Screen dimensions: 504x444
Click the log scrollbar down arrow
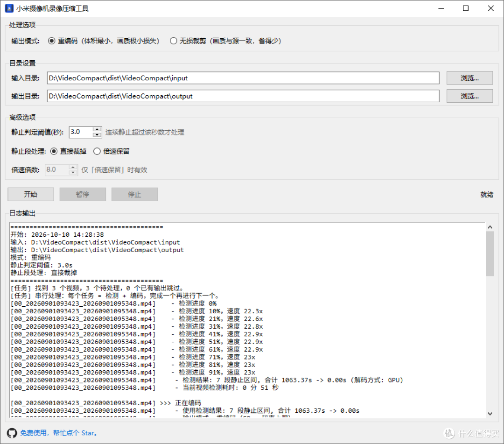(x=490, y=414)
